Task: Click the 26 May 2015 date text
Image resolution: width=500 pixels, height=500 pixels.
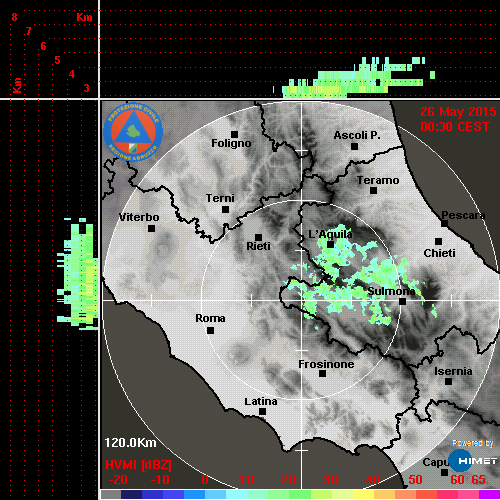Action: coord(458,112)
